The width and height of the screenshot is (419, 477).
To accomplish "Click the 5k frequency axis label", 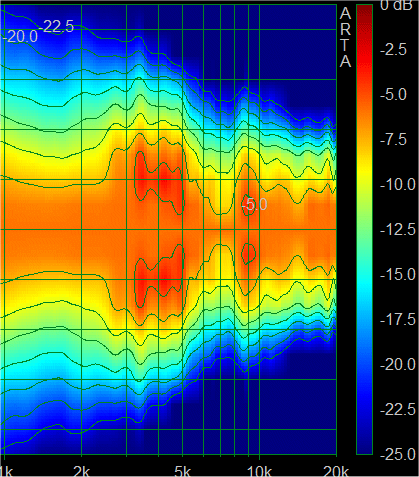I will click(182, 471).
